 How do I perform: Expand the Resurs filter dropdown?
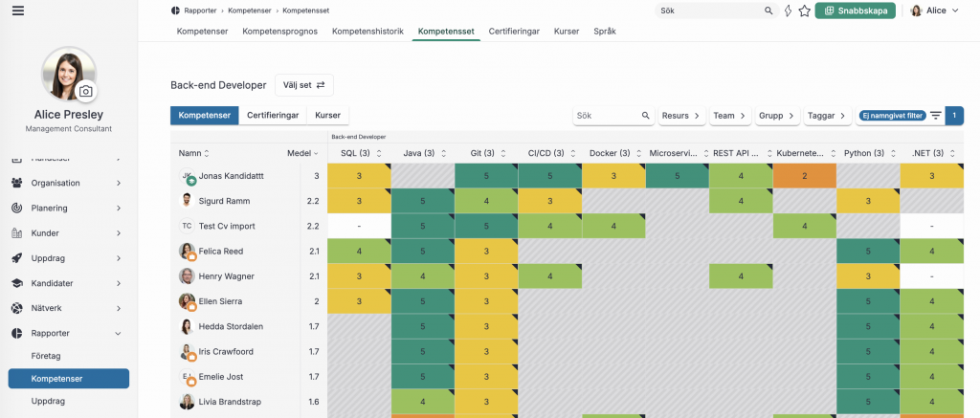[680, 116]
